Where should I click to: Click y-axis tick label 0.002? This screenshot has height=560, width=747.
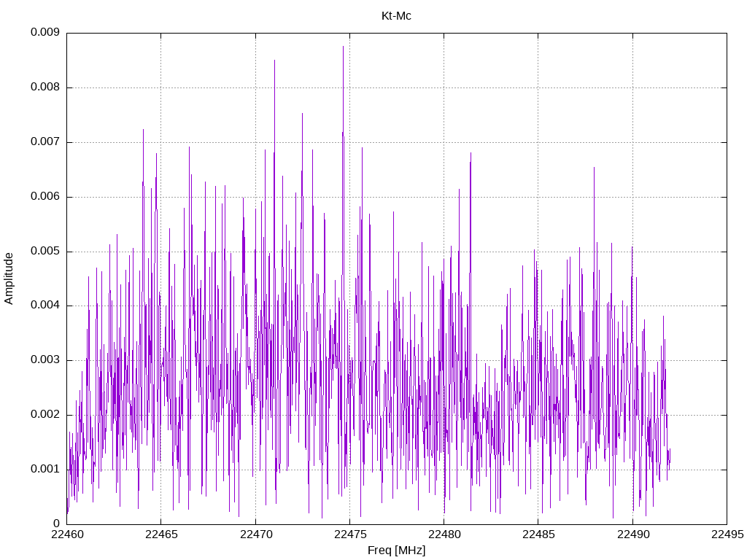(45, 415)
